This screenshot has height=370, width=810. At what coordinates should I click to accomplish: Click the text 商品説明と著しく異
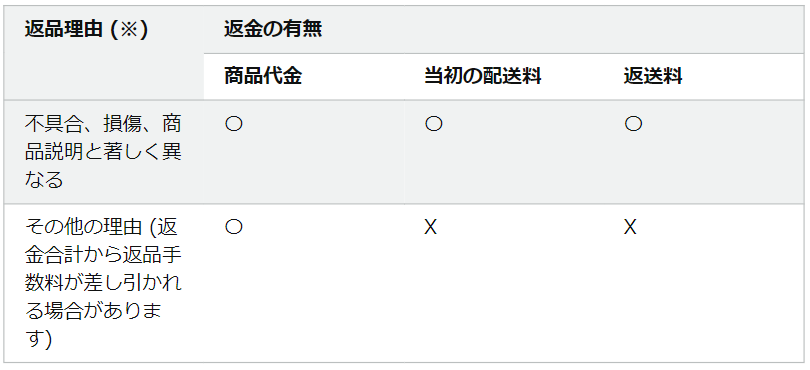103,152
